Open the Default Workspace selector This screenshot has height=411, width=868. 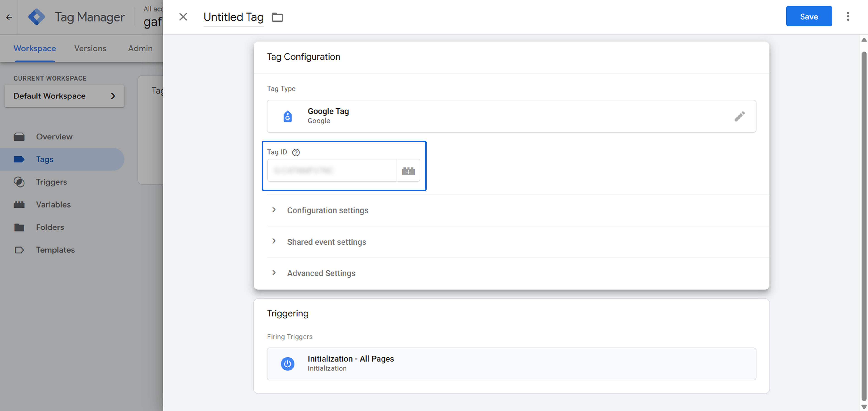(64, 96)
